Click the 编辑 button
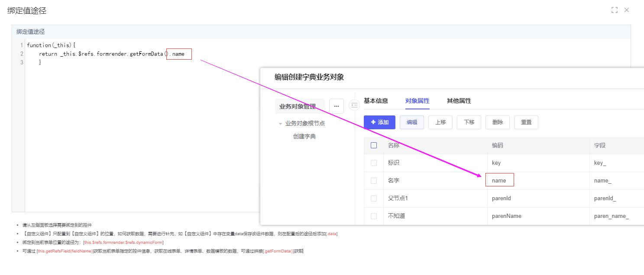Screen dimensions: 644x275 click(x=411, y=122)
